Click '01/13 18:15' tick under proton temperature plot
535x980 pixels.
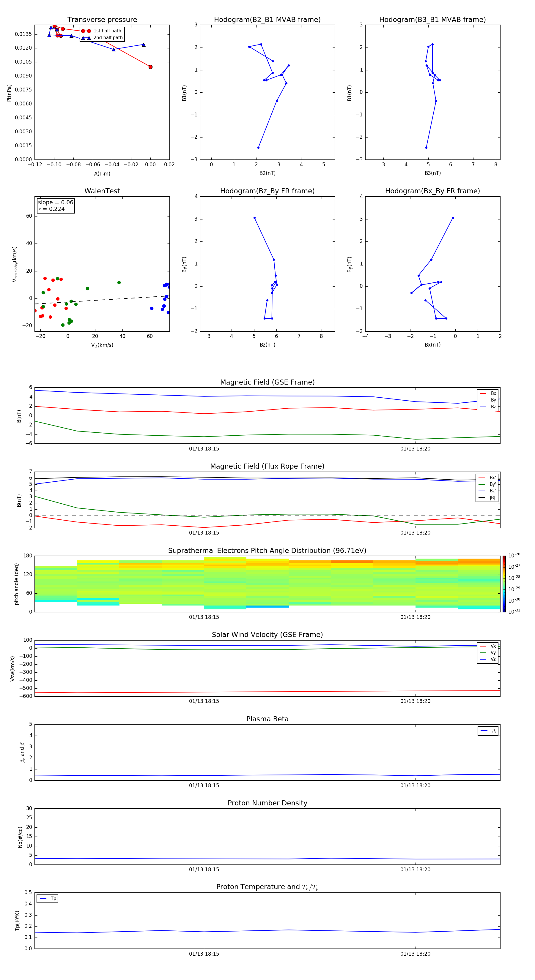click(204, 954)
